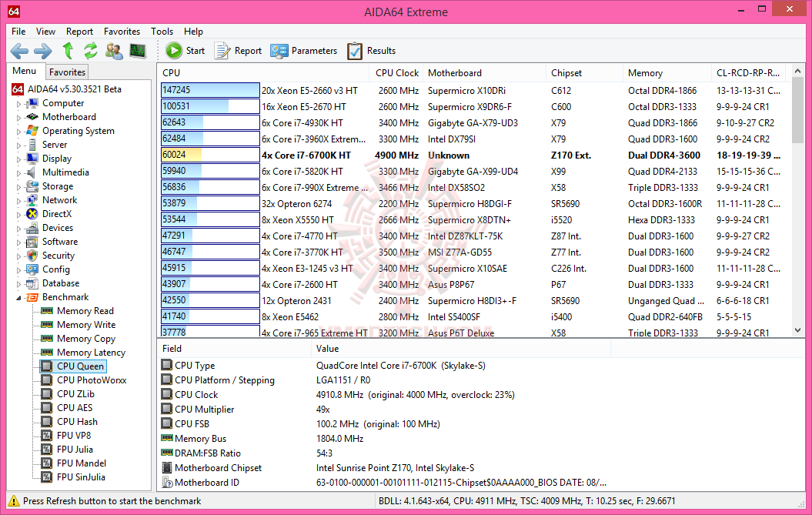Select CPU AES benchmark
The image size is (812, 515).
click(75, 408)
